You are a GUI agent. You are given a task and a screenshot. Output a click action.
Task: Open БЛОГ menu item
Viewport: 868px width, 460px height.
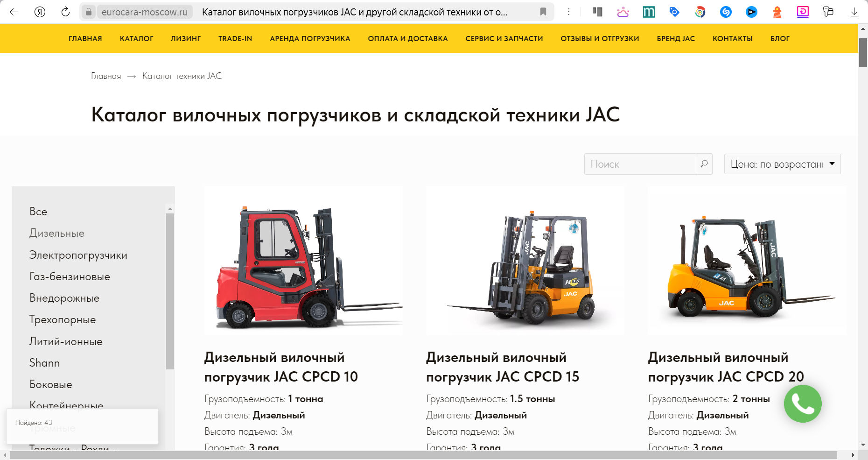[x=780, y=39]
